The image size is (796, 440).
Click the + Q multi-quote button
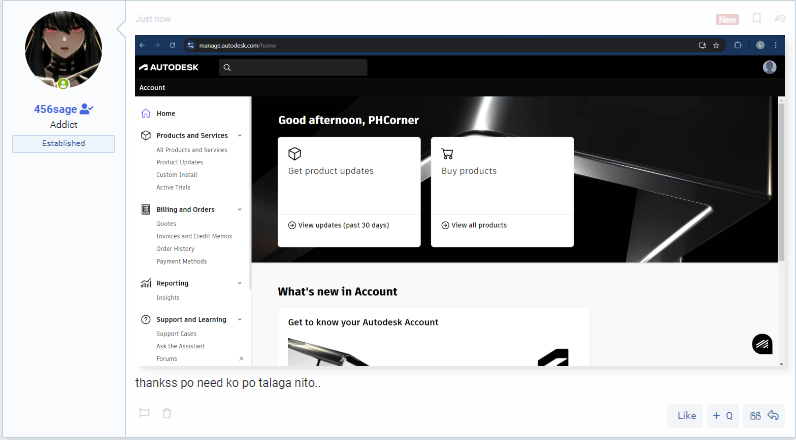pos(722,416)
